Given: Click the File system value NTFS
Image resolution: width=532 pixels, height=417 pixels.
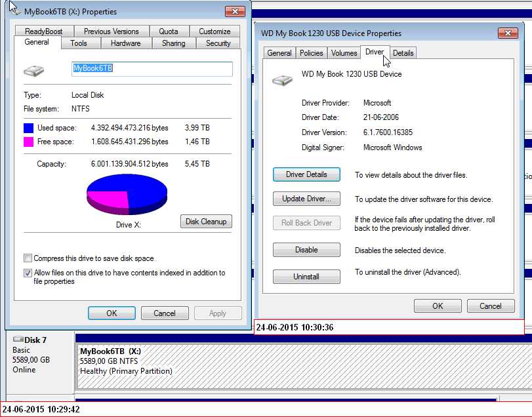Looking at the screenshot, I should pyautogui.click(x=81, y=109).
